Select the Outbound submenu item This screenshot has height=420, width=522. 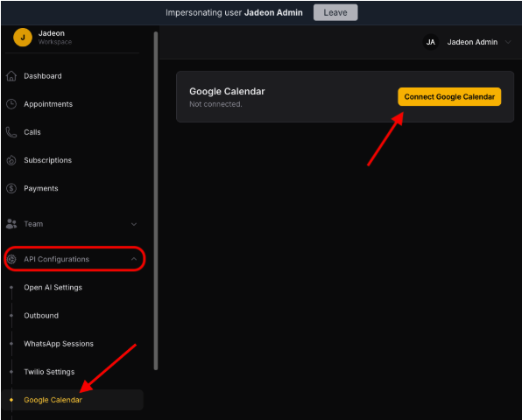click(x=41, y=316)
